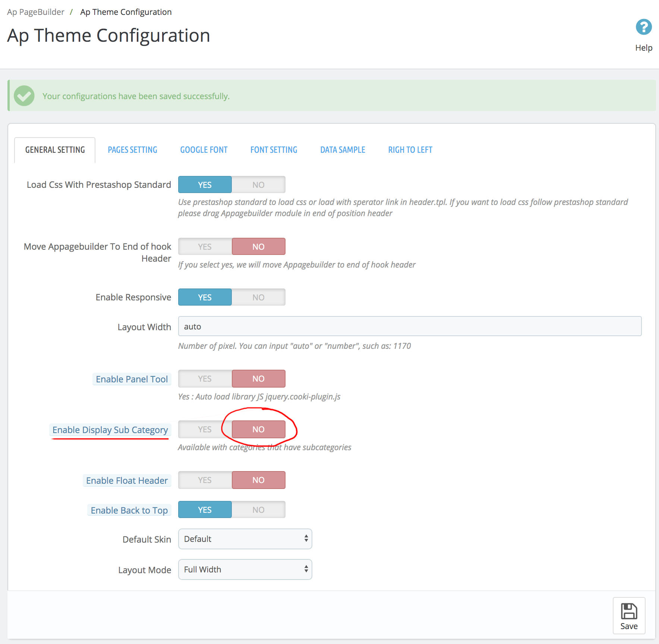Turn on Enable Float Header
659x644 pixels.
pyautogui.click(x=205, y=480)
